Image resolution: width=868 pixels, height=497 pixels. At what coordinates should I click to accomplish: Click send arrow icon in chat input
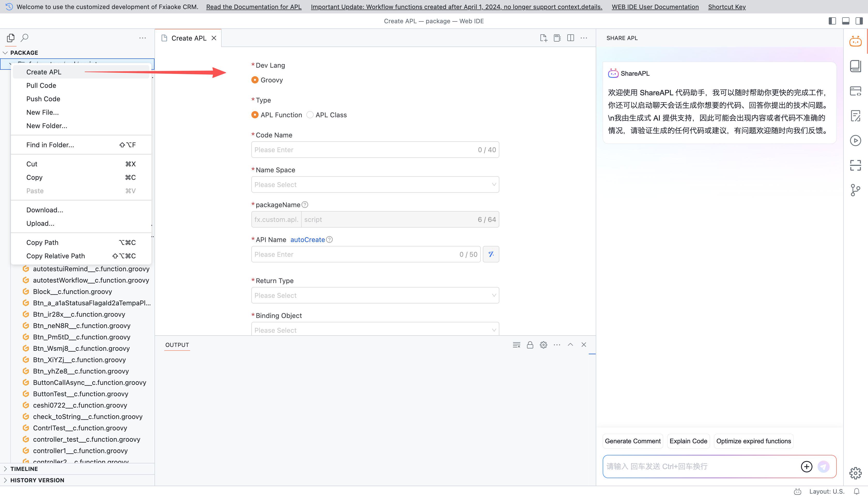823,466
